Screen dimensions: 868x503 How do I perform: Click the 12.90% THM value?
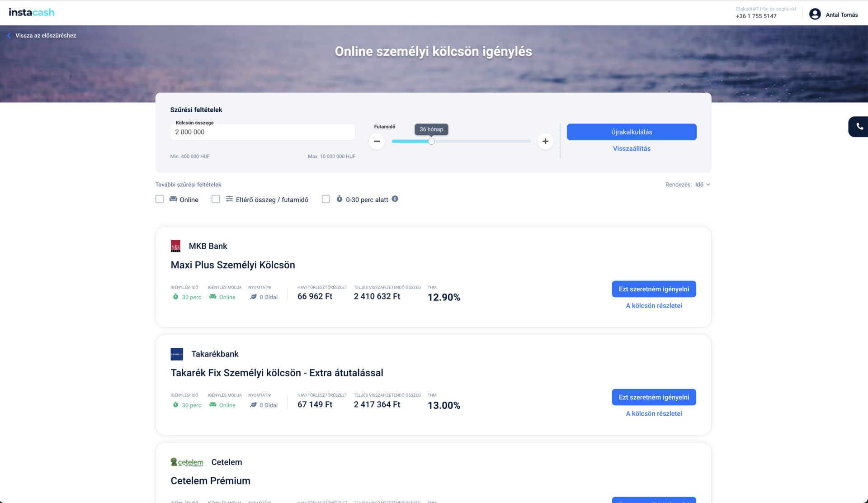[444, 297]
